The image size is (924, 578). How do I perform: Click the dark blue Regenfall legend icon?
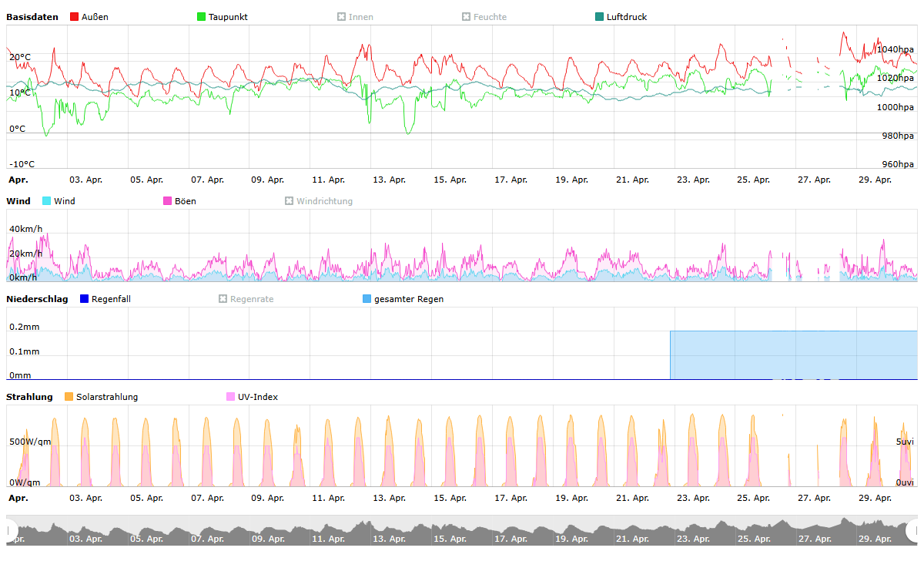coord(85,299)
